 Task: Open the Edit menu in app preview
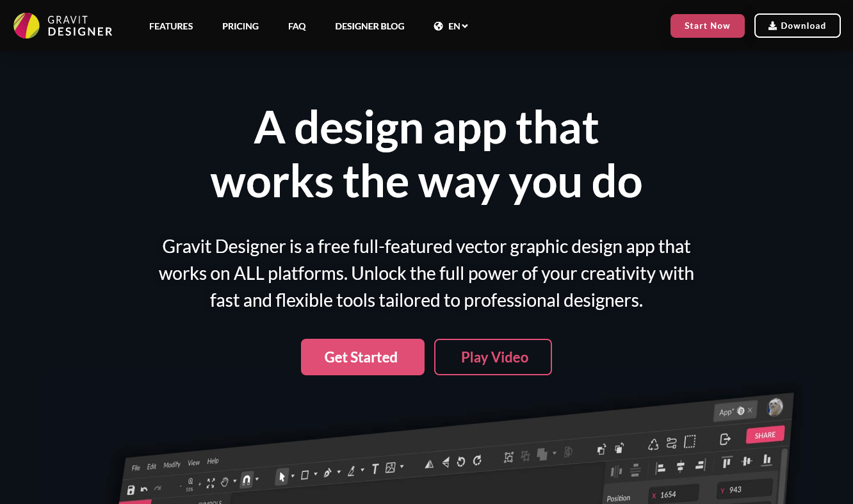(152, 466)
